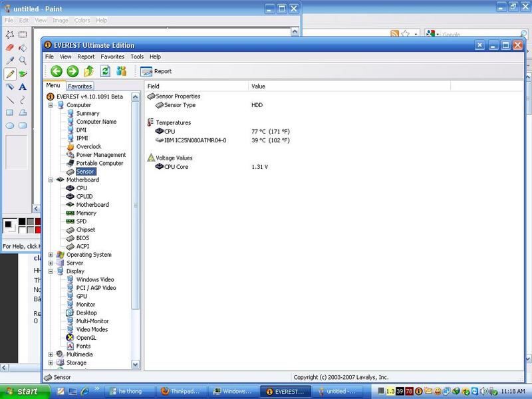
Task: Choose the Ellipse tool in Paint
Action: pos(10,125)
